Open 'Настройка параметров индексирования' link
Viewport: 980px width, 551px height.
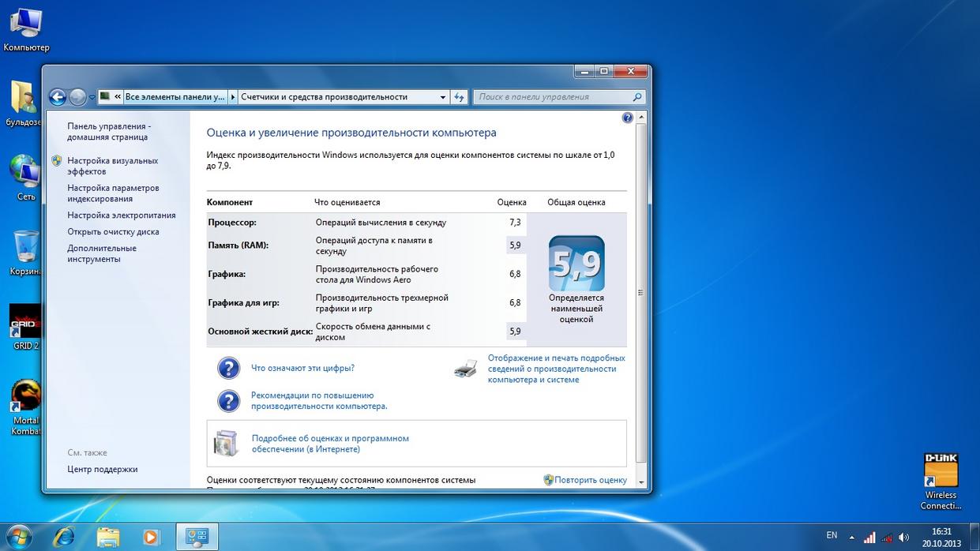[x=113, y=193]
